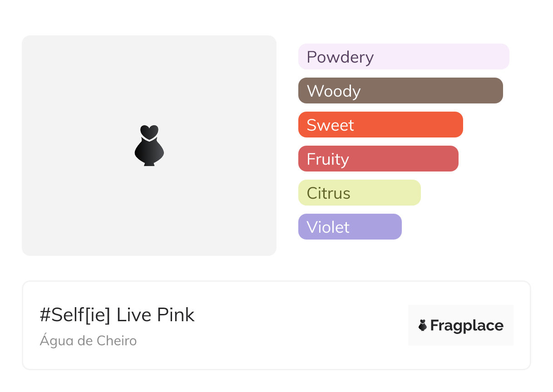Click the Água de Cheiro brand name
This screenshot has width=553, height=392.
88,341
